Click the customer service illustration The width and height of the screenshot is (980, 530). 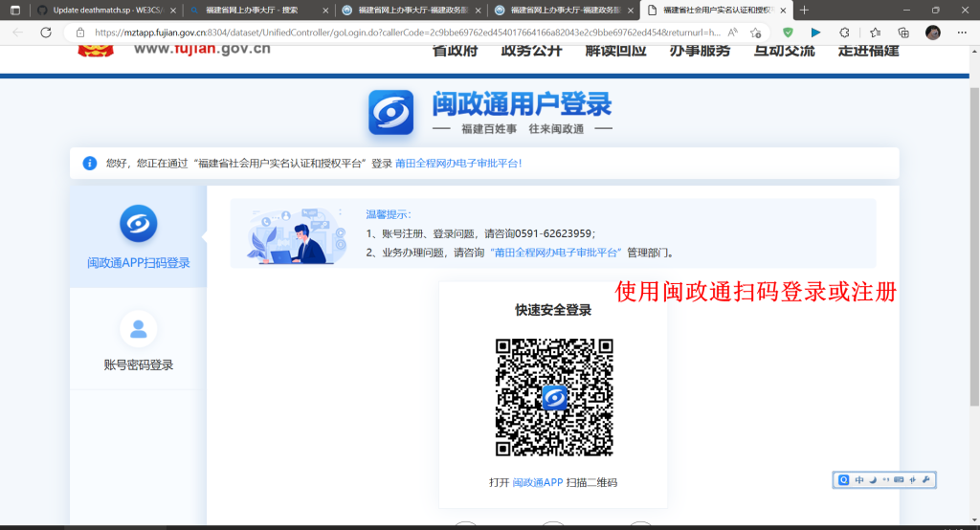coord(297,235)
